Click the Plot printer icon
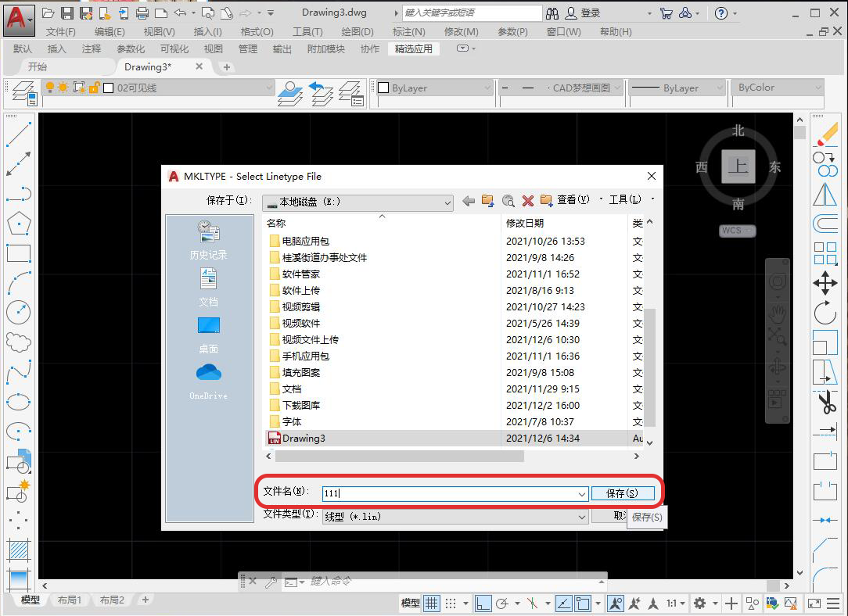The width and height of the screenshot is (848, 616). [x=142, y=13]
